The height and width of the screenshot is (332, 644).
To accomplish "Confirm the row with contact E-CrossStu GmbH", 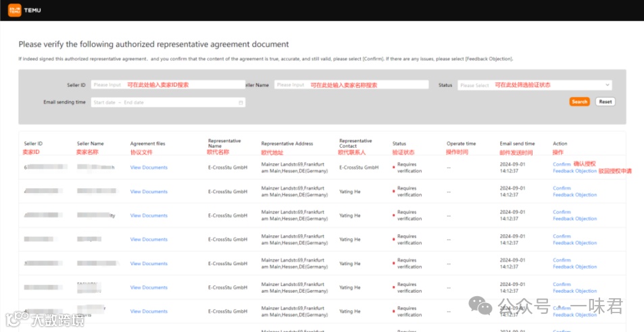I will pyautogui.click(x=562, y=165).
